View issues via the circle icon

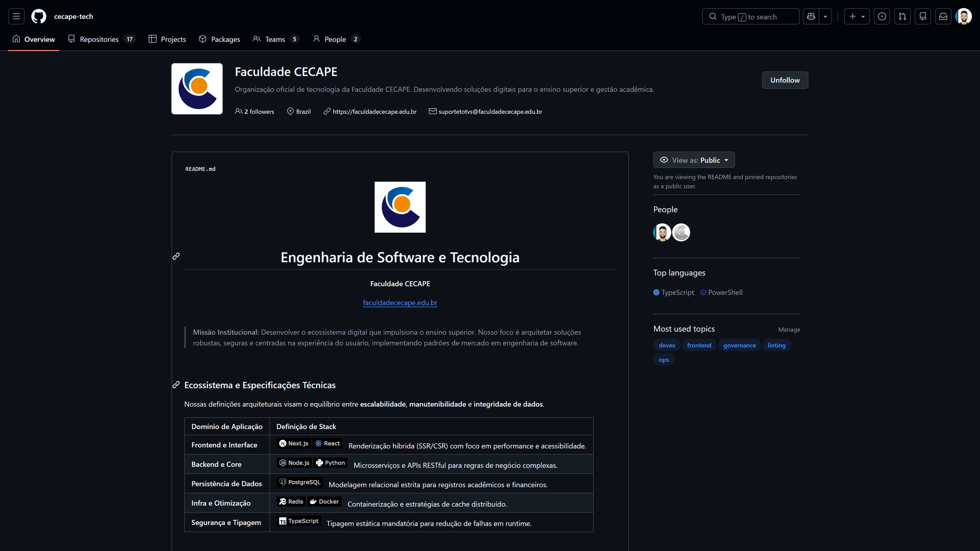point(882,16)
